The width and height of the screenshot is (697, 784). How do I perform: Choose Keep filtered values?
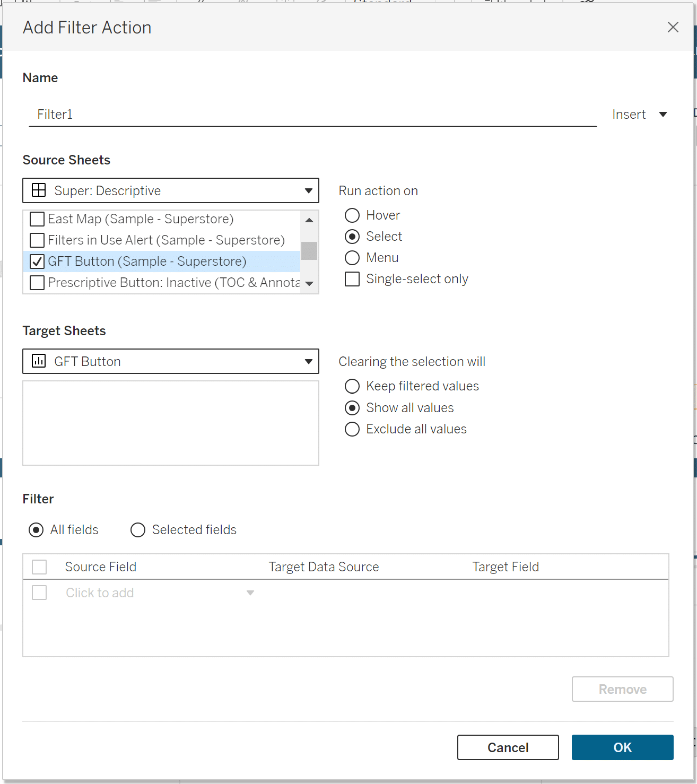[x=352, y=386]
